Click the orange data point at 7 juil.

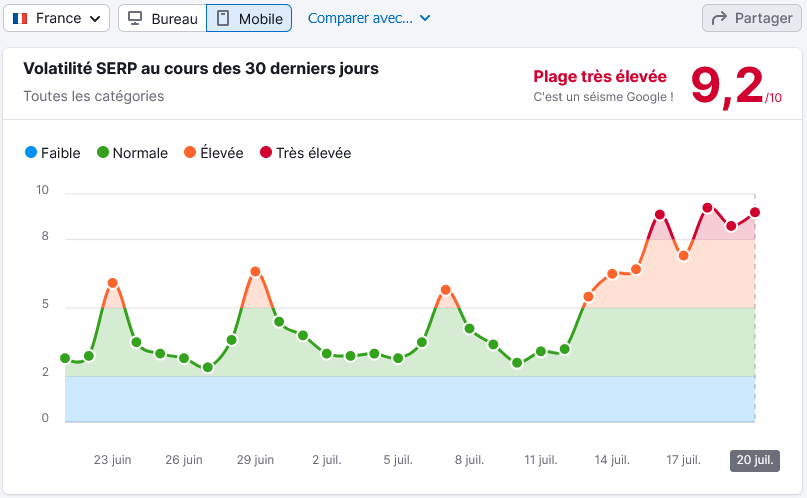[446, 290]
